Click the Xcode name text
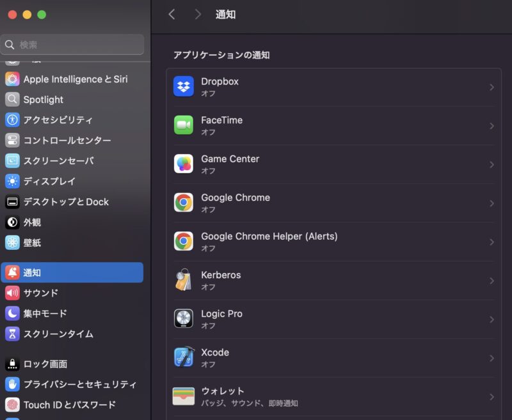This screenshot has height=420, width=512. (215, 352)
